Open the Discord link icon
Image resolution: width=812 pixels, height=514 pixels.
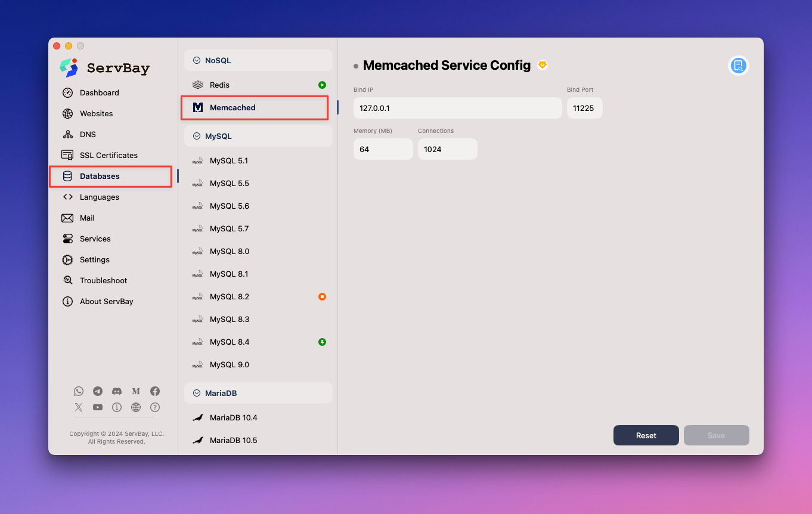point(117,391)
